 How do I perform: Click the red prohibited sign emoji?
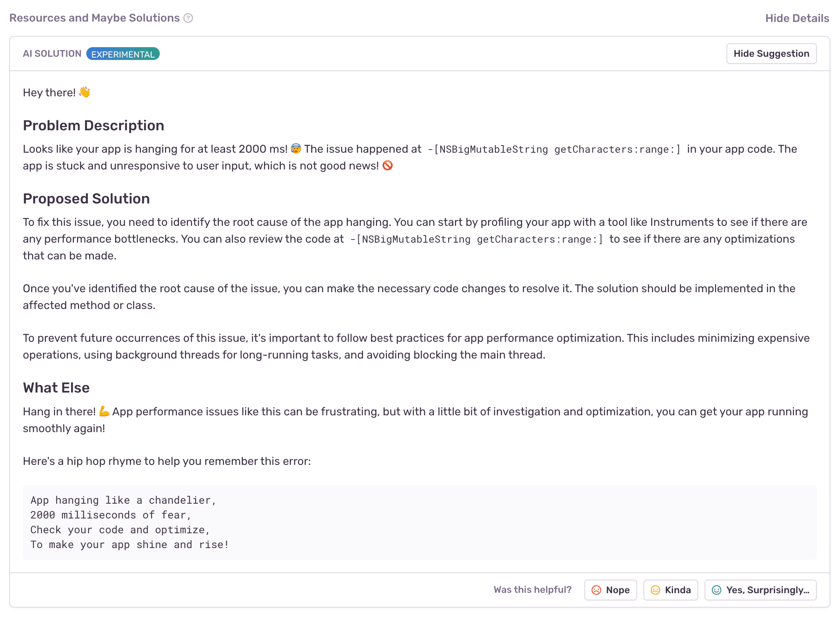point(387,165)
